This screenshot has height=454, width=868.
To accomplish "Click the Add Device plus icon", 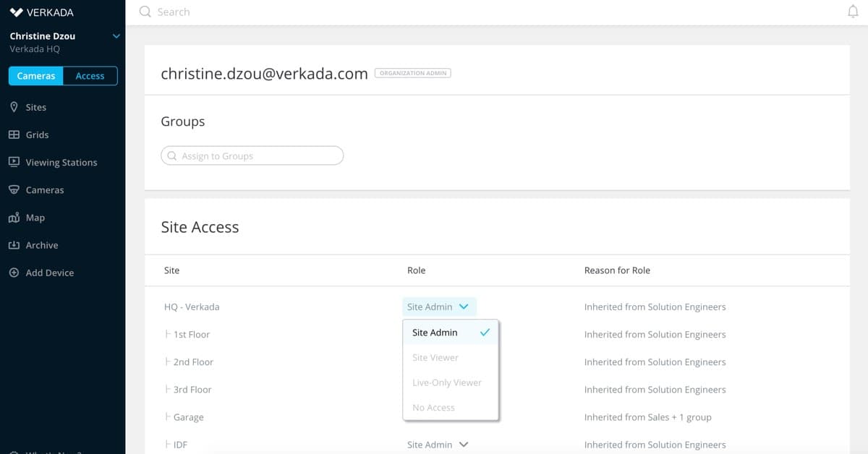I will pos(14,273).
